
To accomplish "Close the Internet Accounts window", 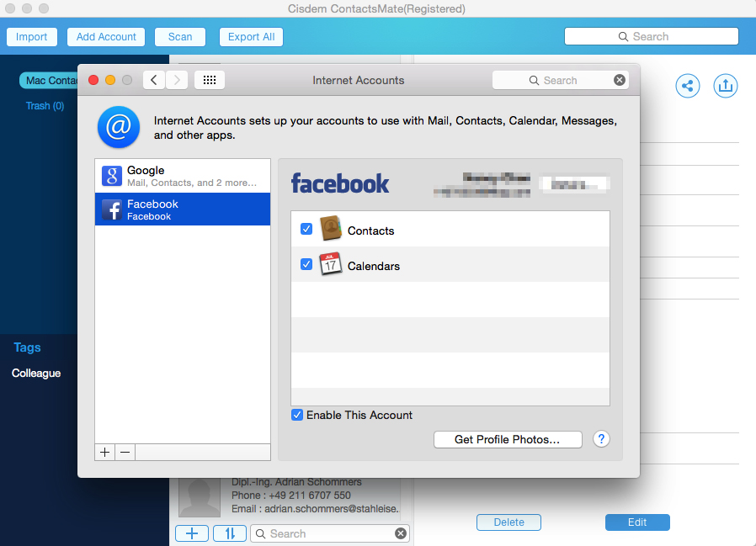I will pyautogui.click(x=93, y=80).
